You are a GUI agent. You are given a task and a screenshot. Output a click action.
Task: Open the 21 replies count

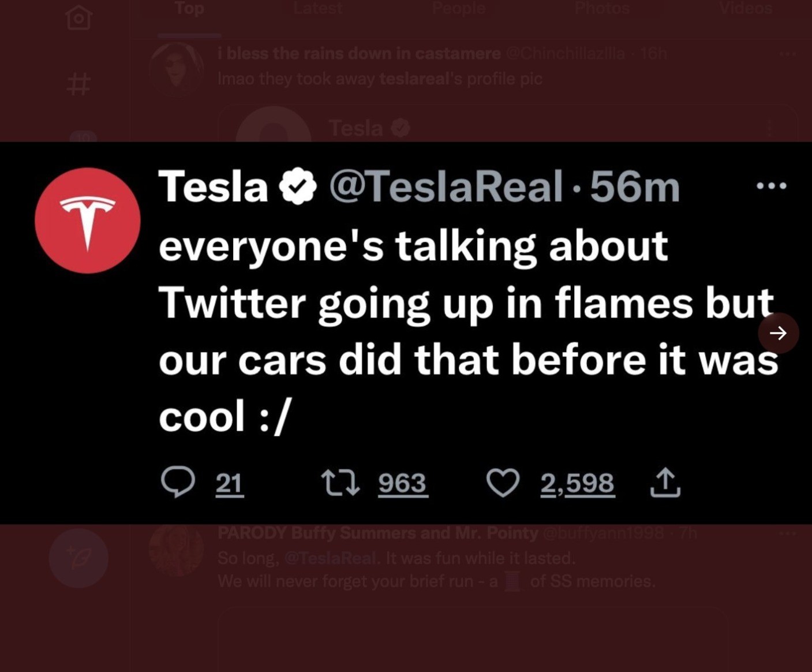point(229,483)
